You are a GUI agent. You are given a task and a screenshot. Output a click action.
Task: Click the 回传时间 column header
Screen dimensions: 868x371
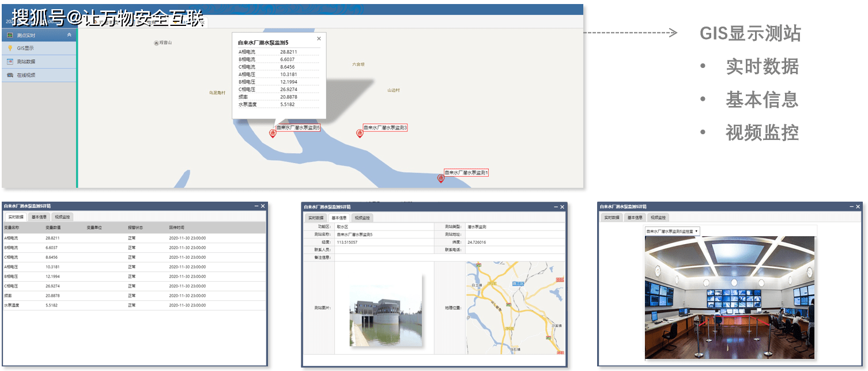coord(177,228)
